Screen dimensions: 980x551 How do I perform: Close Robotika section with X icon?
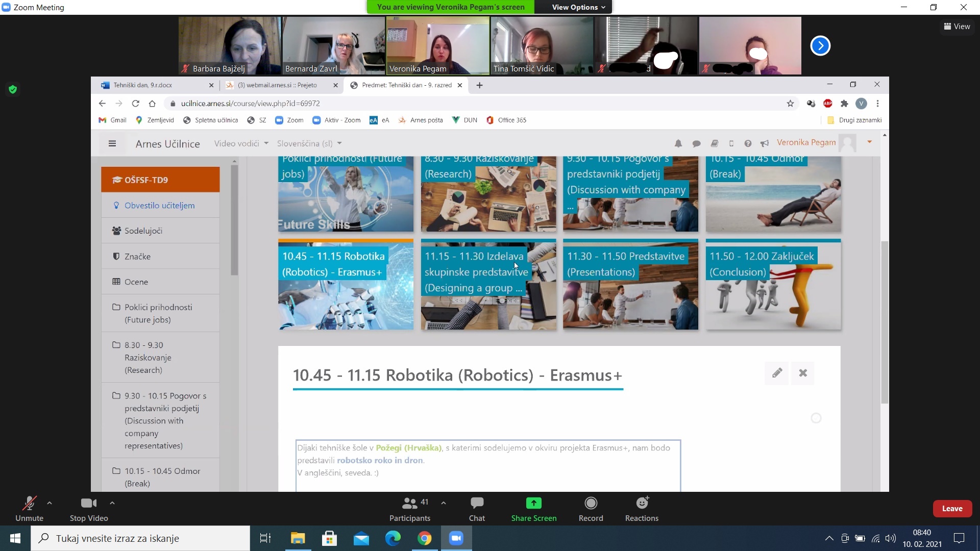pyautogui.click(x=803, y=373)
